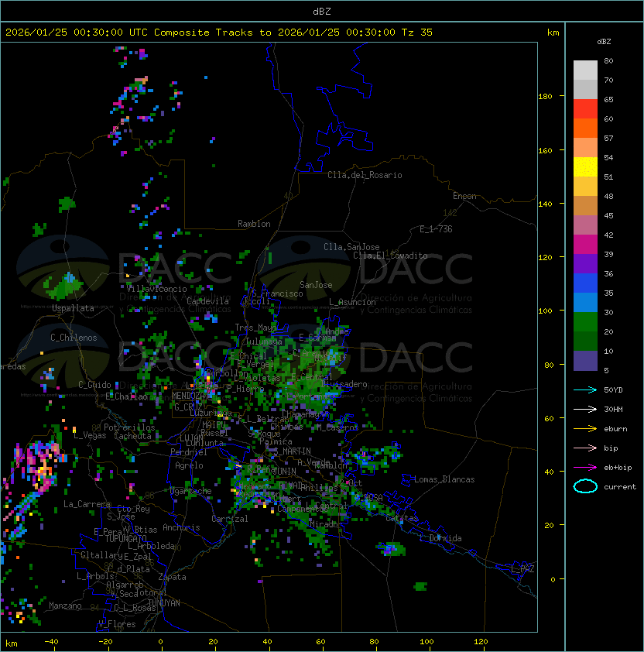Image resolution: width=644 pixels, height=652 pixels.
Task: Click the cyan 50YD arrow legend icon
Action: (585, 390)
